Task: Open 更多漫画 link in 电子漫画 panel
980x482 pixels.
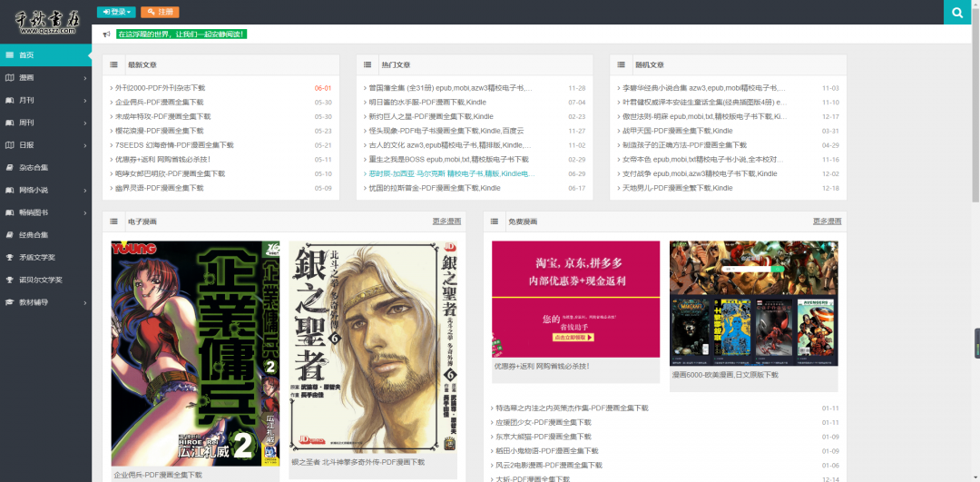Action: tap(446, 221)
